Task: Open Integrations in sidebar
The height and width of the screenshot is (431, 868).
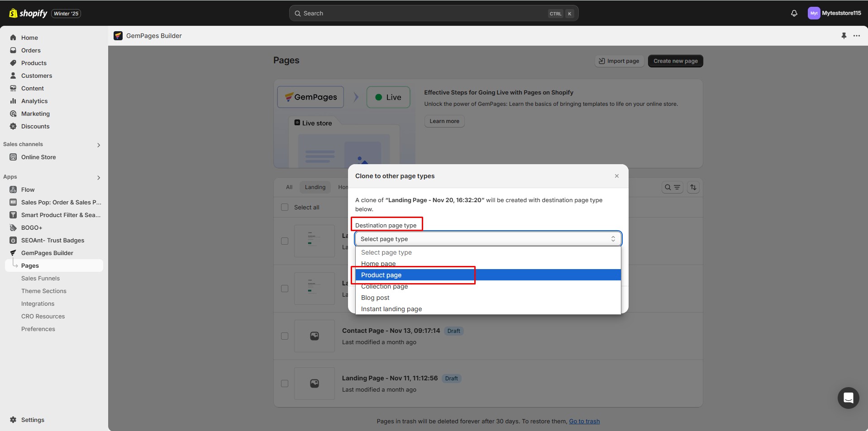Action: 38,303
